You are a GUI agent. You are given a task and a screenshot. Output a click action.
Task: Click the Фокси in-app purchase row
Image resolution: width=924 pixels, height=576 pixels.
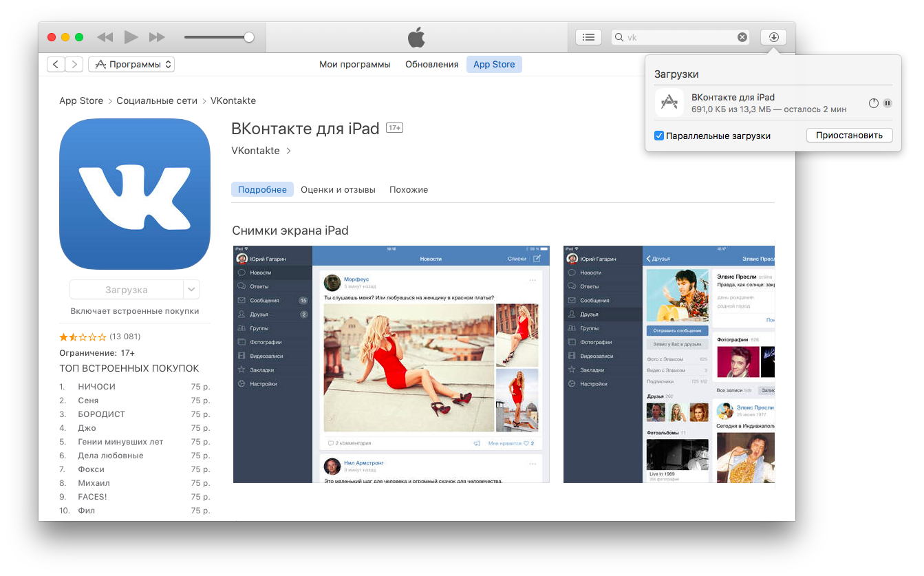(x=135, y=469)
